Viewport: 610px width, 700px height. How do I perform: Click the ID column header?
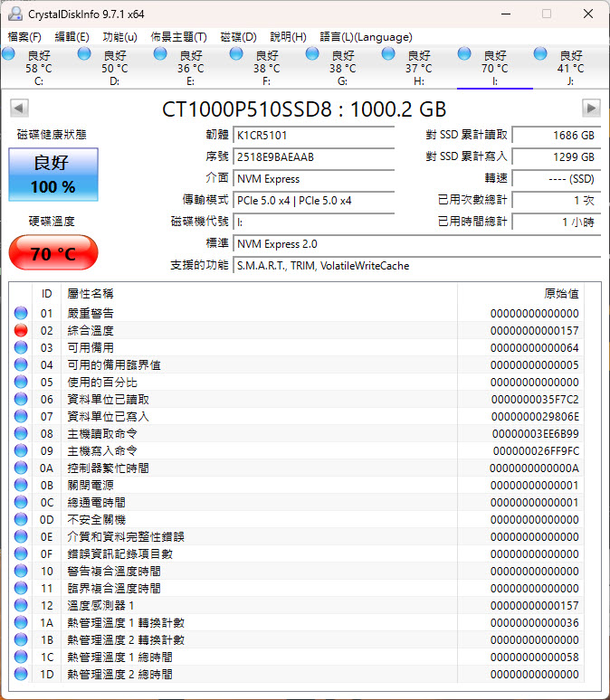click(x=46, y=294)
